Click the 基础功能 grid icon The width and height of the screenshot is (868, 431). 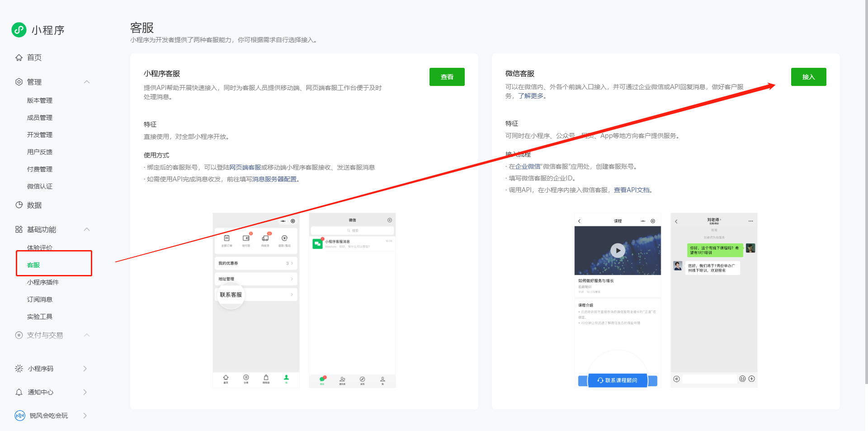[19, 230]
